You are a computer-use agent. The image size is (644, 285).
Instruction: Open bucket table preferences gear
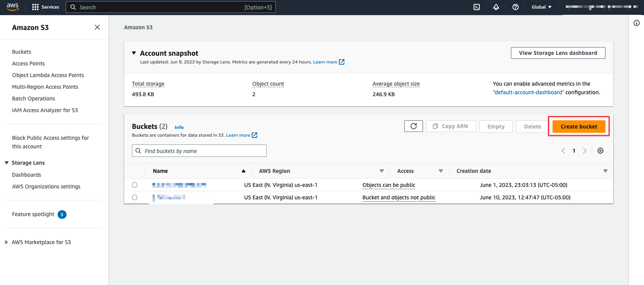click(600, 151)
